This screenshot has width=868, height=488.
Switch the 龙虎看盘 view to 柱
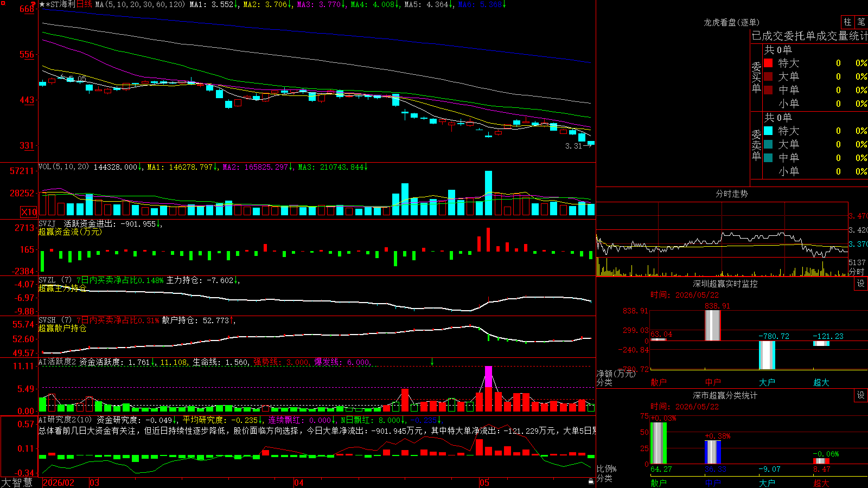coord(847,22)
